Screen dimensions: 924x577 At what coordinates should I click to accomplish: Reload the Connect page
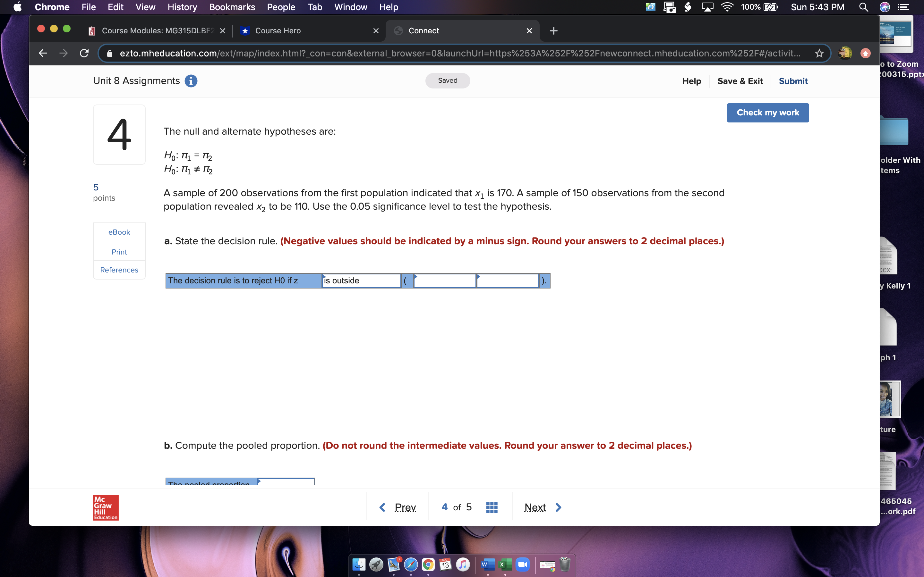[84, 53]
